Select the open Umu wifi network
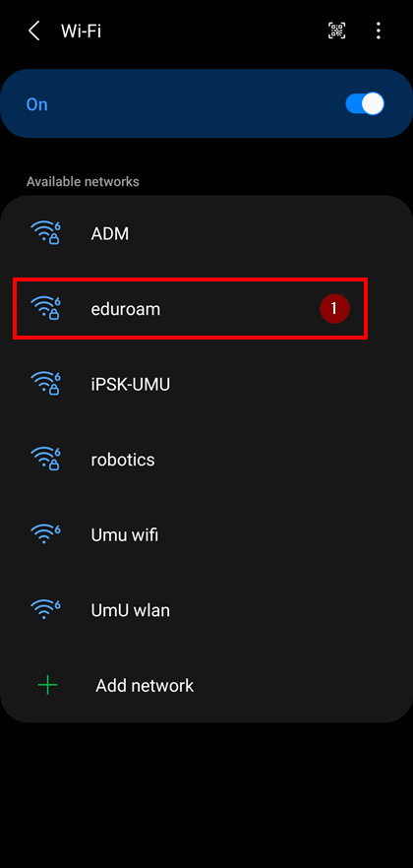Image resolution: width=413 pixels, height=868 pixels. [x=206, y=534]
